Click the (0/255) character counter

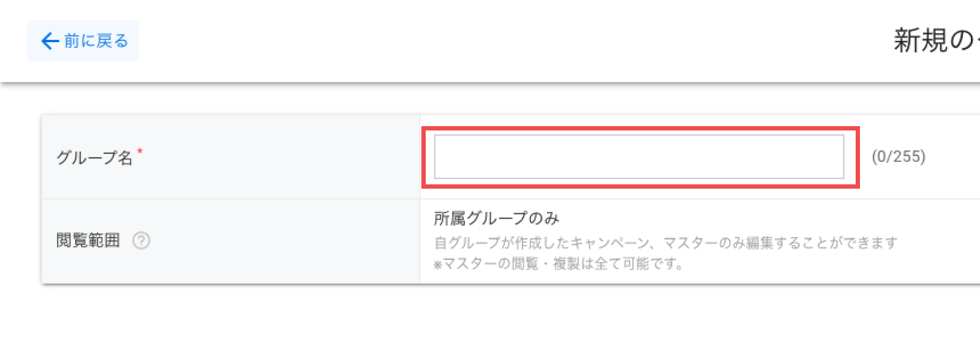tap(899, 157)
